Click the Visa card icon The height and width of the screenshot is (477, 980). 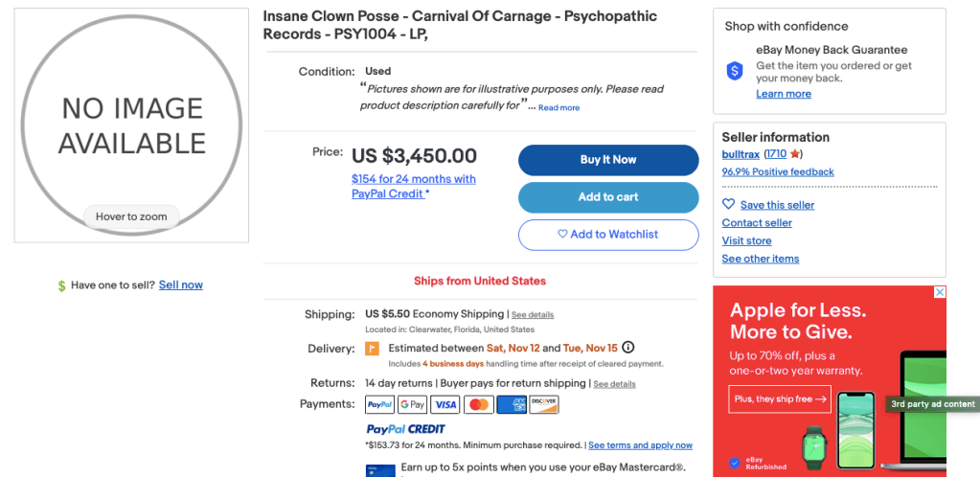[x=445, y=405]
